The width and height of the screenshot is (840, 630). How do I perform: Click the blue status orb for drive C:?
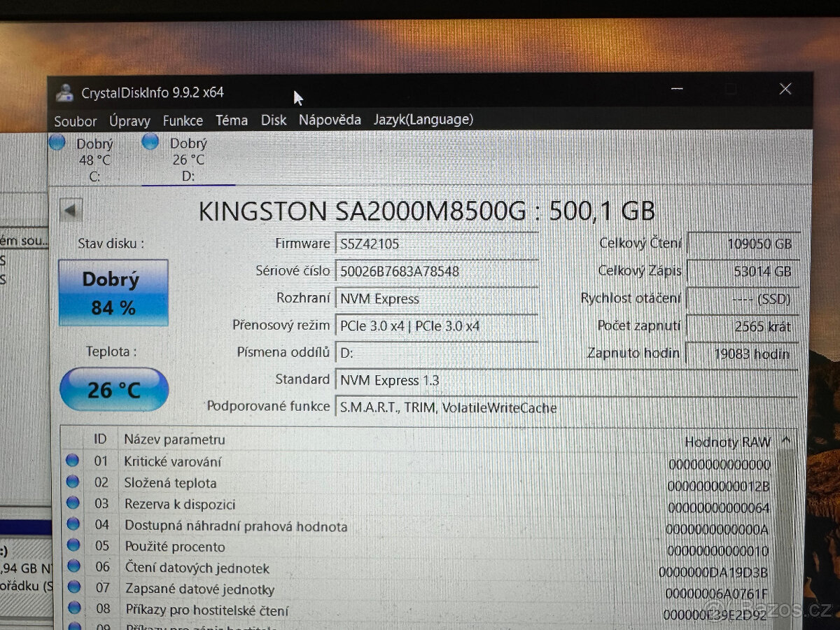pos(57,143)
